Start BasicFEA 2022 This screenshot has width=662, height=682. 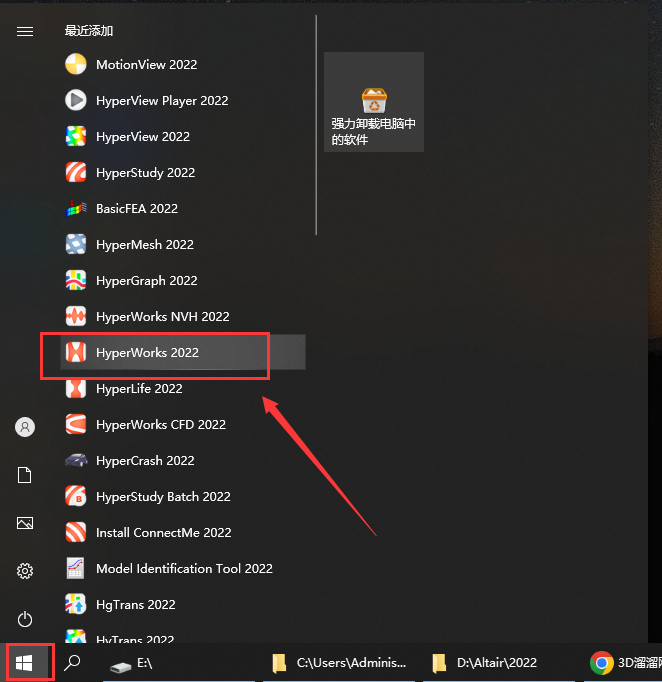[x=136, y=209]
